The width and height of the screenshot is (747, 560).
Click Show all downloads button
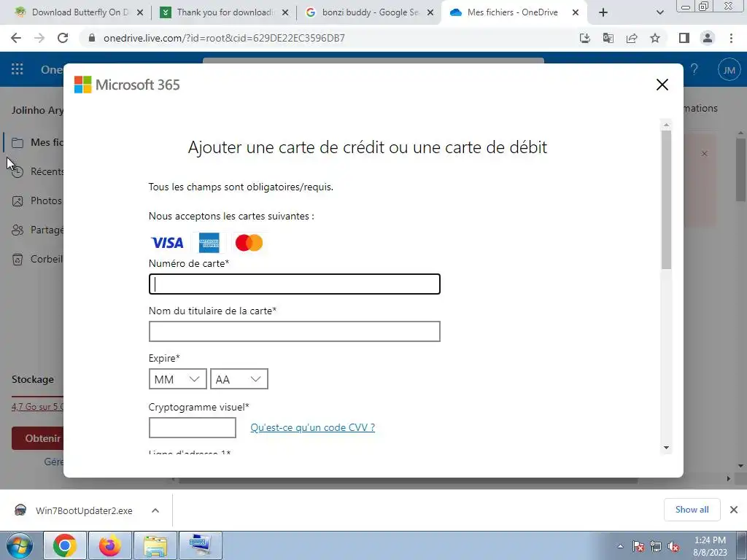point(692,510)
